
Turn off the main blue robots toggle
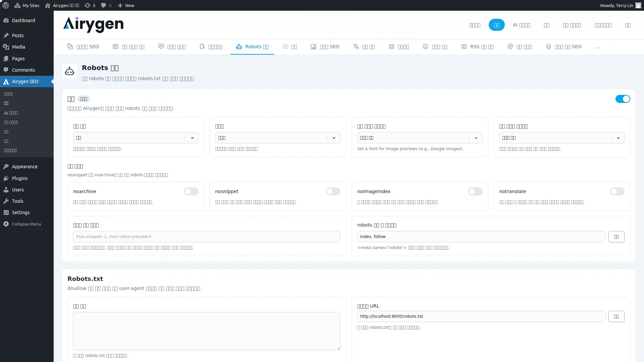tap(623, 99)
